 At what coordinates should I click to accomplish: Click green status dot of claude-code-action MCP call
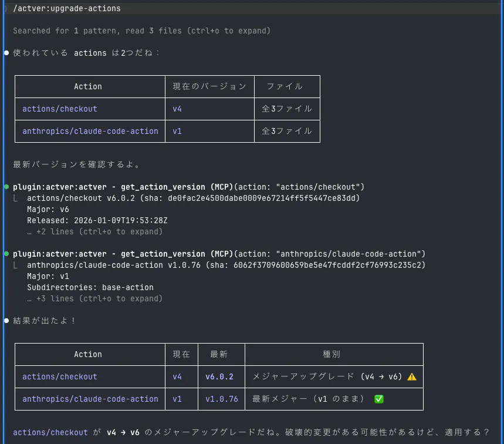tap(6, 254)
